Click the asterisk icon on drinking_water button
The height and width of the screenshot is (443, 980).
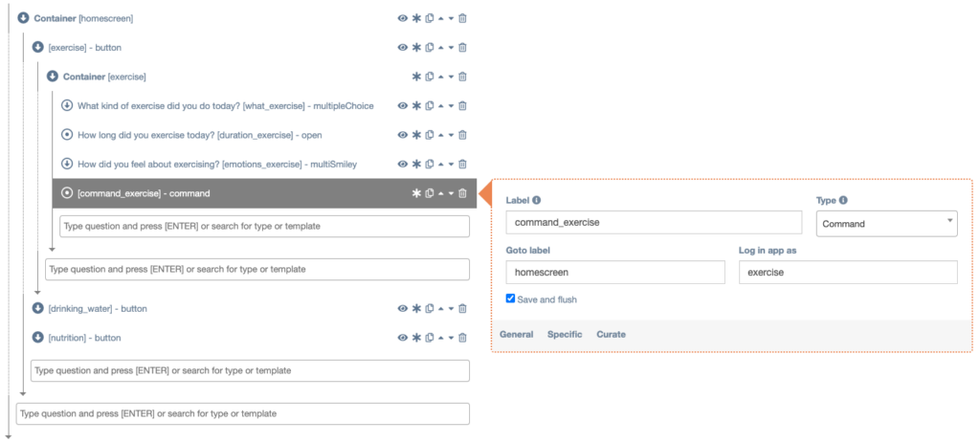(x=416, y=309)
